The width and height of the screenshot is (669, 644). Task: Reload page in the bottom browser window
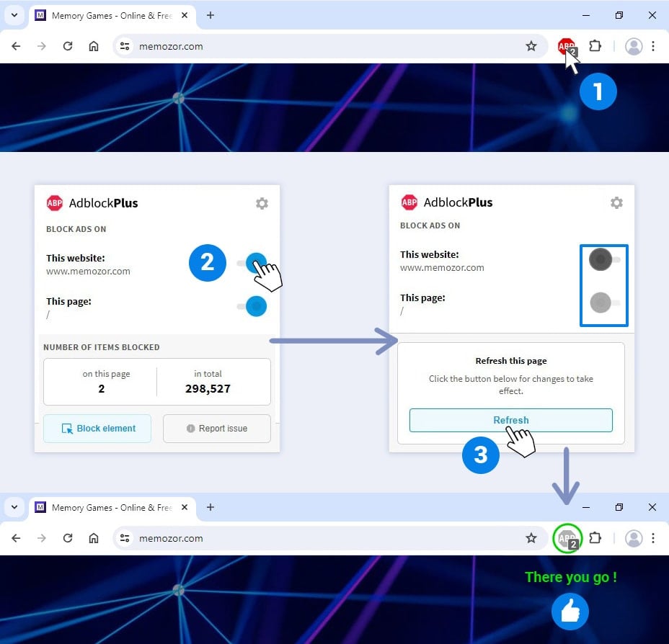(x=68, y=538)
